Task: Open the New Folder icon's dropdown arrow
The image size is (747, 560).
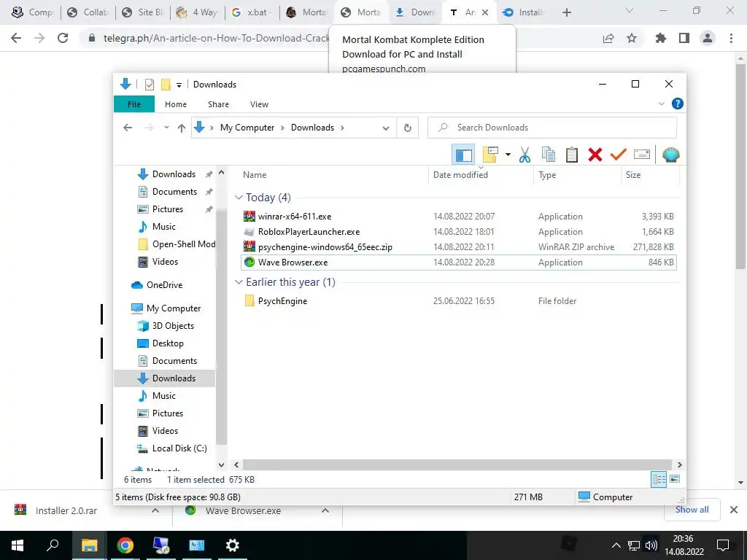Action: [508, 155]
